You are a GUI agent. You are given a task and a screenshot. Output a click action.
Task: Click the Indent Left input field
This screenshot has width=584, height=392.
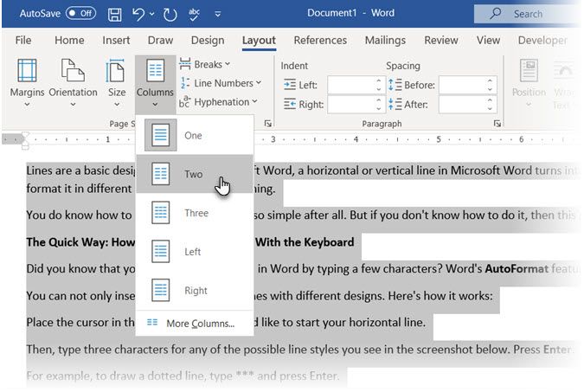tap(350, 84)
